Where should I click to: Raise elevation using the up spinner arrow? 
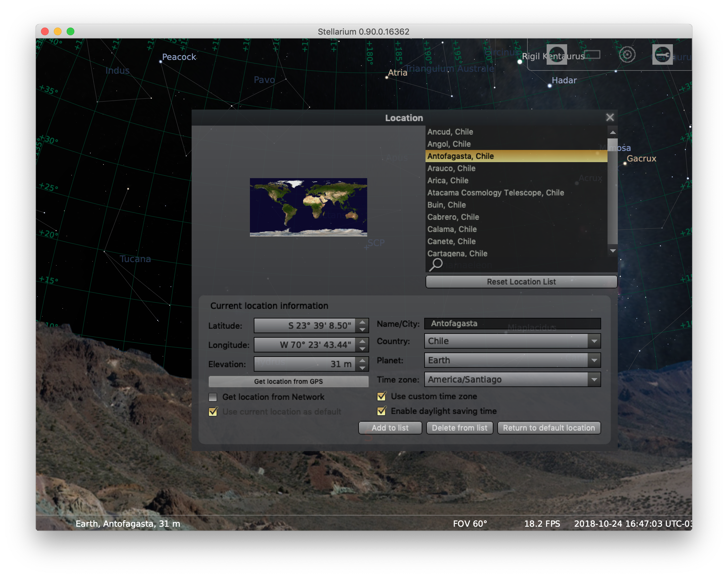click(362, 360)
